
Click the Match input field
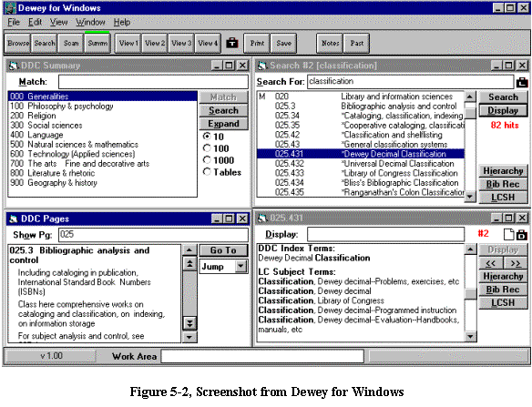(153, 82)
